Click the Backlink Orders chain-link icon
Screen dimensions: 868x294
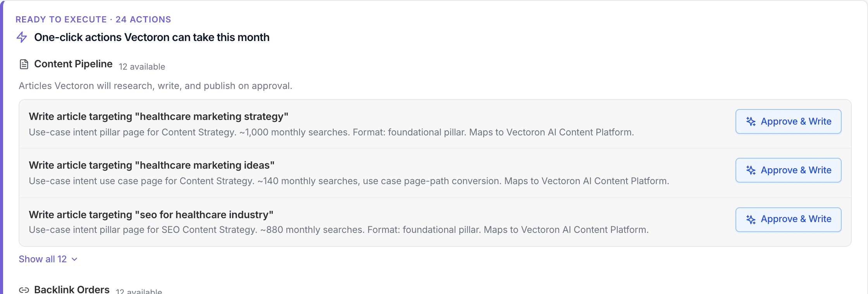coord(24,290)
